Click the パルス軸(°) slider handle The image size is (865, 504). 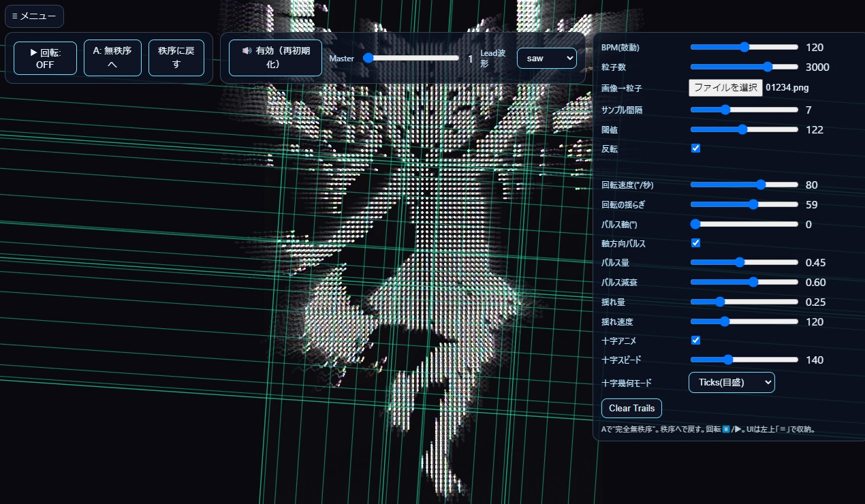click(695, 224)
